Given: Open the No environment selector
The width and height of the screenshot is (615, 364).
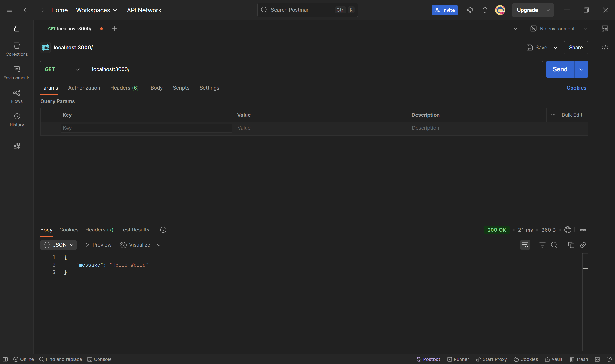Looking at the screenshot, I should tap(559, 29).
